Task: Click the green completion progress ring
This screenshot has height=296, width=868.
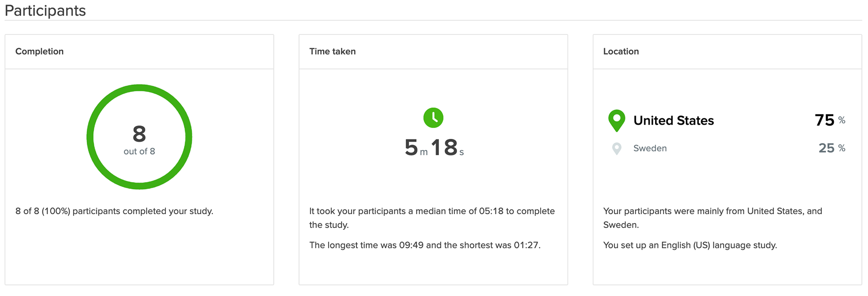Action: (x=90, y=137)
